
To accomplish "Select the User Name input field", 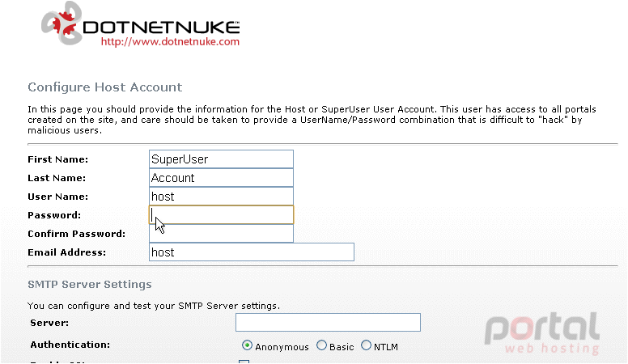I will click(221, 197).
